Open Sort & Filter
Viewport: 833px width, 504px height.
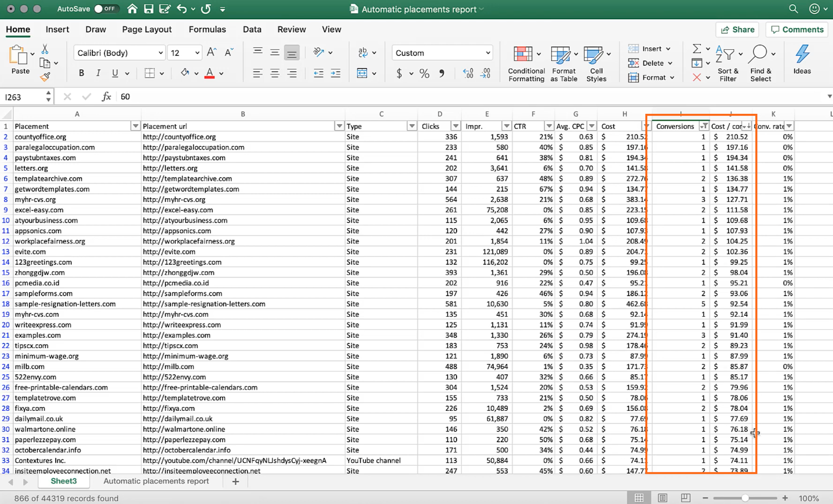tap(728, 63)
